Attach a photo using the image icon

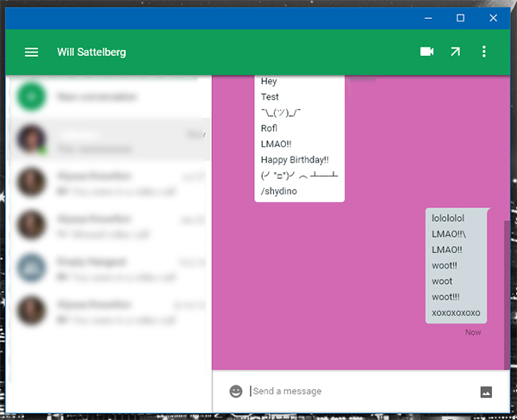pyautogui.click(x=486, y=392)
